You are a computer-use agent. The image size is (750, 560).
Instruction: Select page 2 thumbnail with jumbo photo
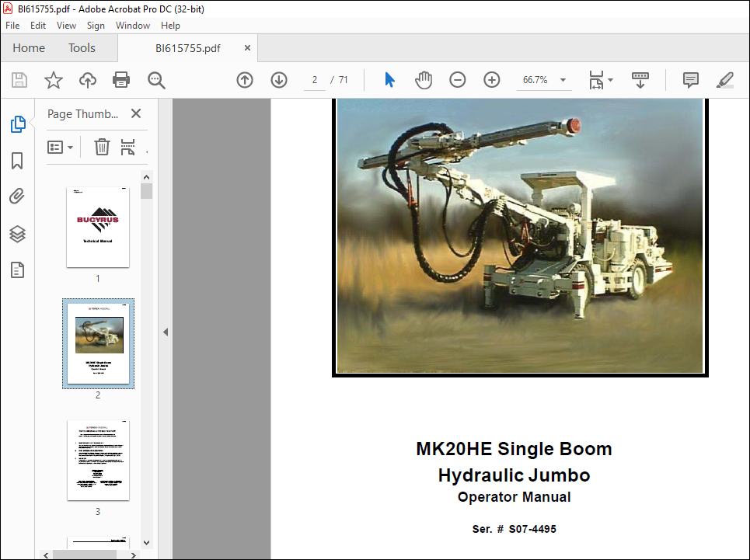(x=98, y=343)
